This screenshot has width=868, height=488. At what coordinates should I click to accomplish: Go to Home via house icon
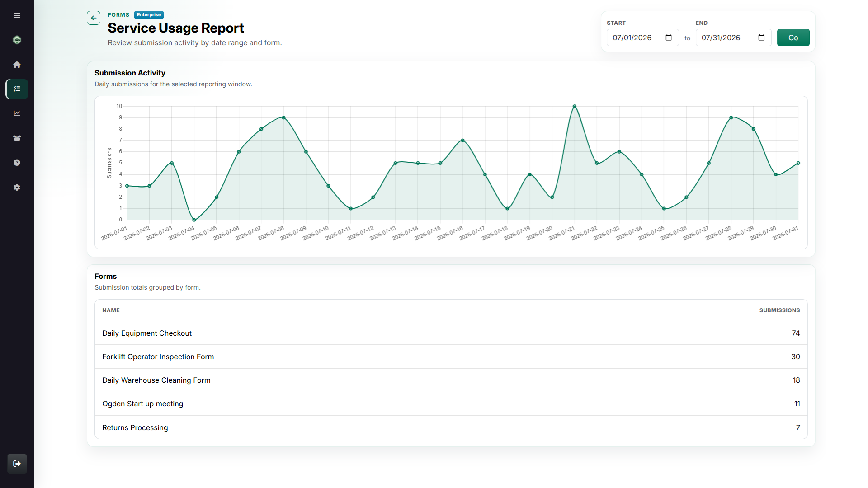(17, 65)
